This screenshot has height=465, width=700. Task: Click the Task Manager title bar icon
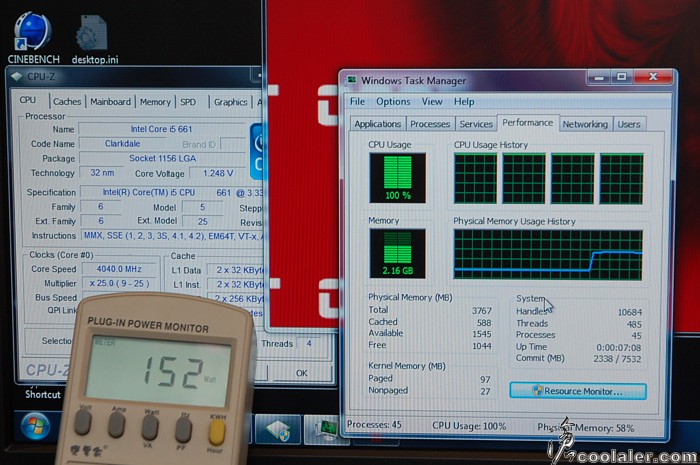click(x=352, y=80)
